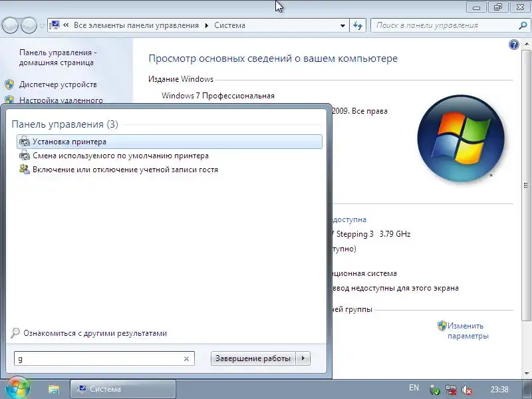Viewport: 532px width, 399px height.
Task: Click printer icon beside Смена используемого принтера
Action: (25, 156)
